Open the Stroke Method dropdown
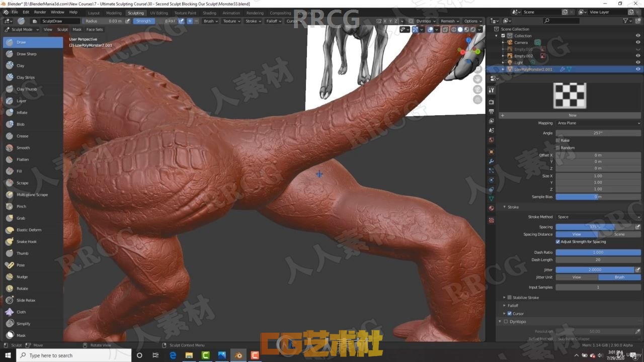Screen dimensions: 644x362 (598, 217)
